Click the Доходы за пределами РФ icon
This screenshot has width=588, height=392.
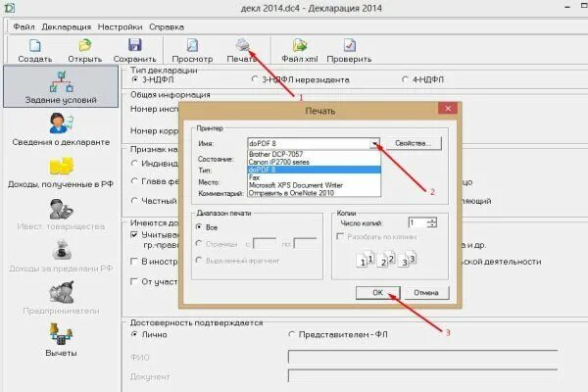click(x=62, y=250)
